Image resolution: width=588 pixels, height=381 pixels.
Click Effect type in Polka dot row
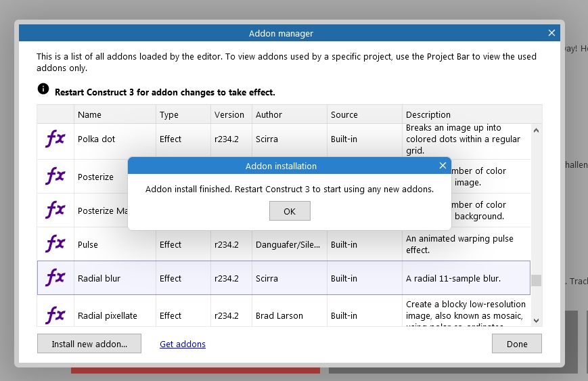171,139
